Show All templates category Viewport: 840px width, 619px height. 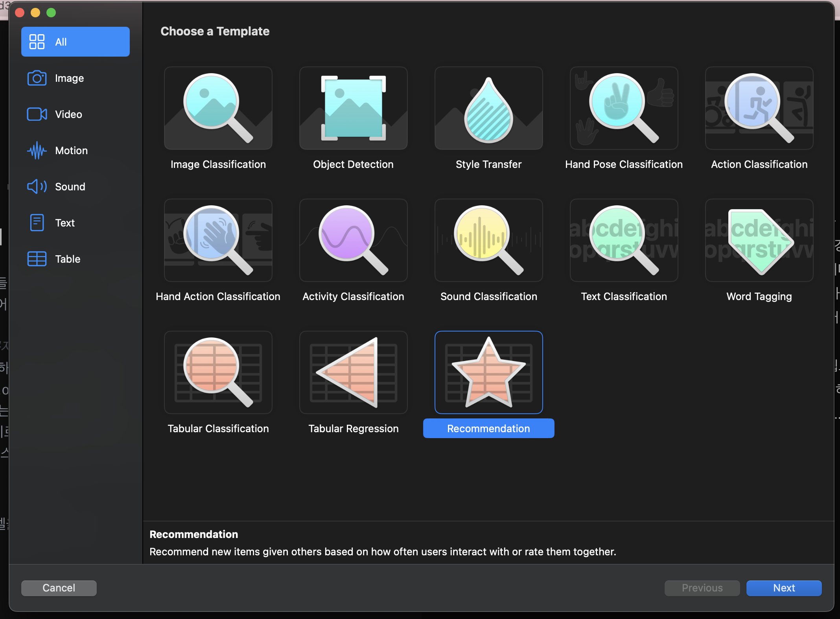coord(76,42)
